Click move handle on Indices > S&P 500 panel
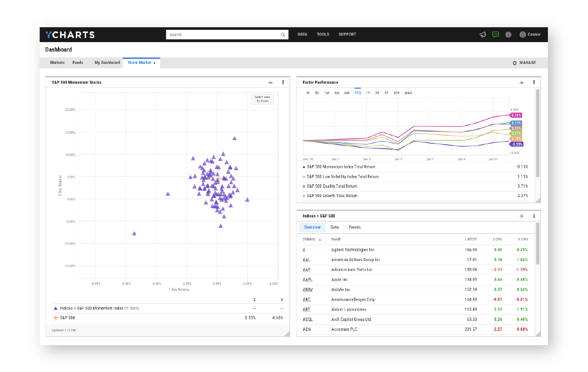 tap(521, 216)
